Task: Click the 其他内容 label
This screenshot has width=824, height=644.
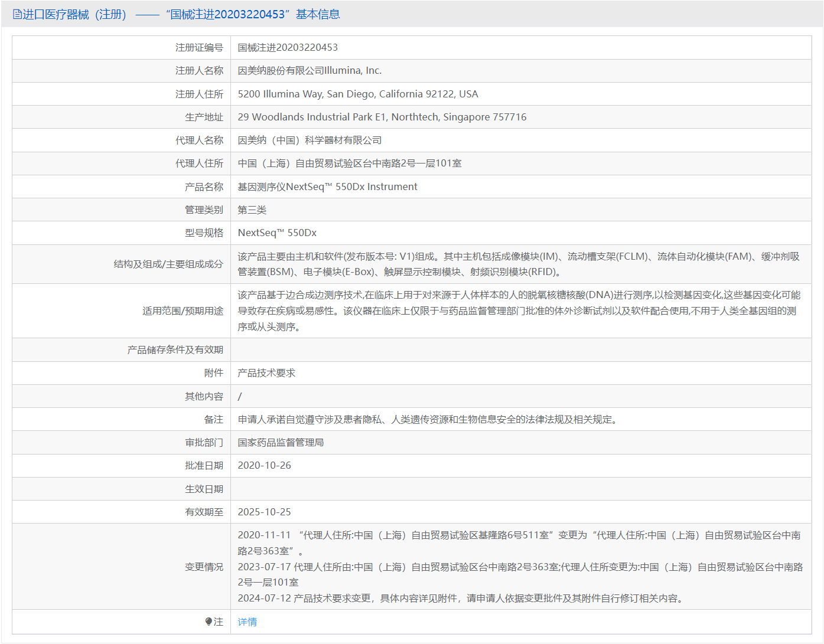Action: (204, 396)
